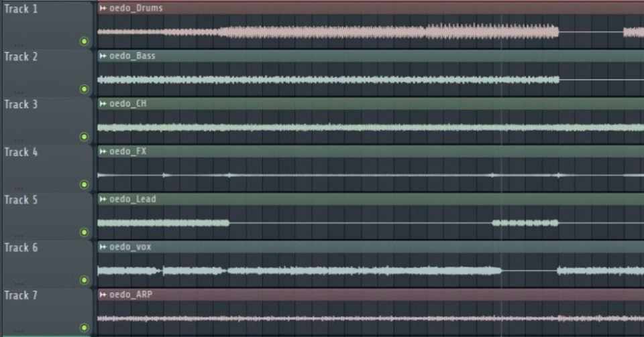Screen dimensions: 644x337
Task: Mute Track 2 using its green LED
Action: coord(84,89)
